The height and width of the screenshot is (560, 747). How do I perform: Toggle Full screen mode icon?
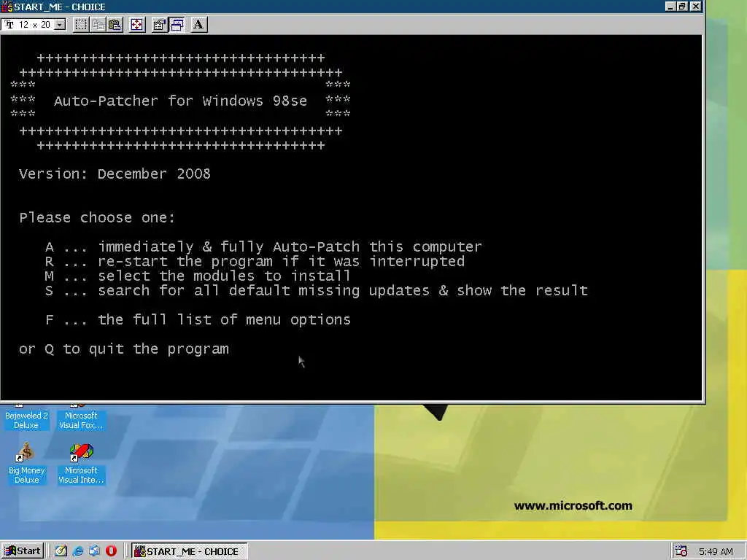136,25
